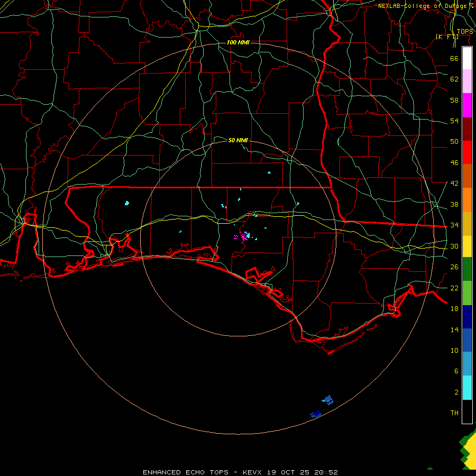
Task: Click the "30" legend value
Action: pyautogui.click(x=454, y=246)
